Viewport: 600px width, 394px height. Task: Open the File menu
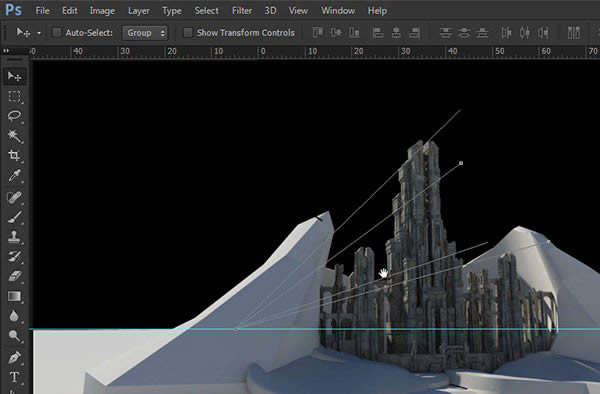42,11
